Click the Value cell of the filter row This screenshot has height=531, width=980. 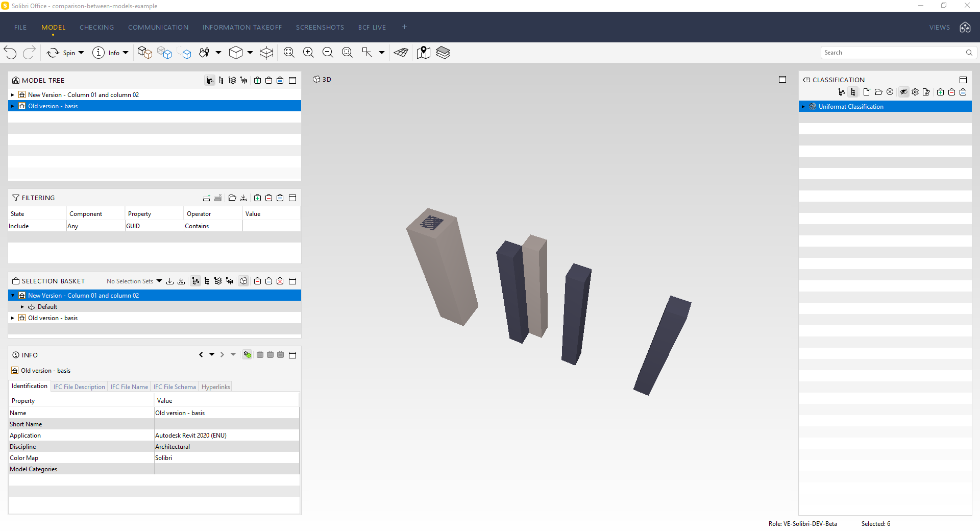(272, 226)
